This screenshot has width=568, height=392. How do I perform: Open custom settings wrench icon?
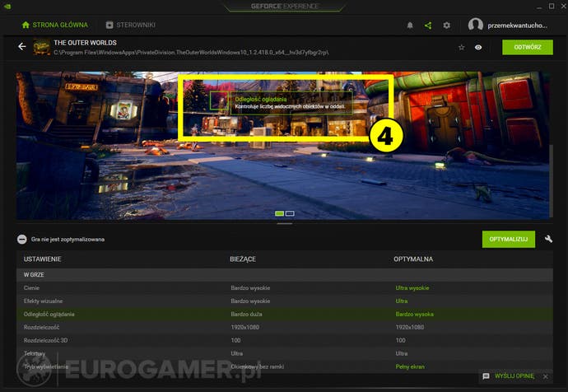(x=548, y=239)
